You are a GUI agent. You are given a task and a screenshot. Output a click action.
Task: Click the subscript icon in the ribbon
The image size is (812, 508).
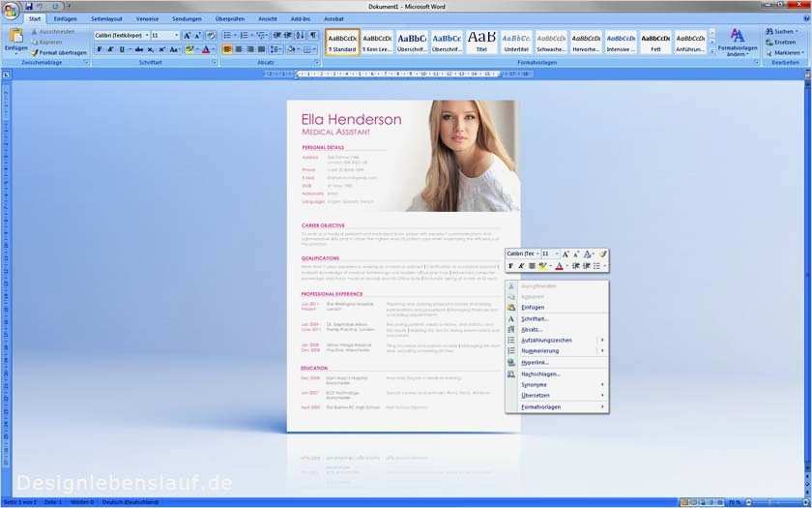pos(150,49)
